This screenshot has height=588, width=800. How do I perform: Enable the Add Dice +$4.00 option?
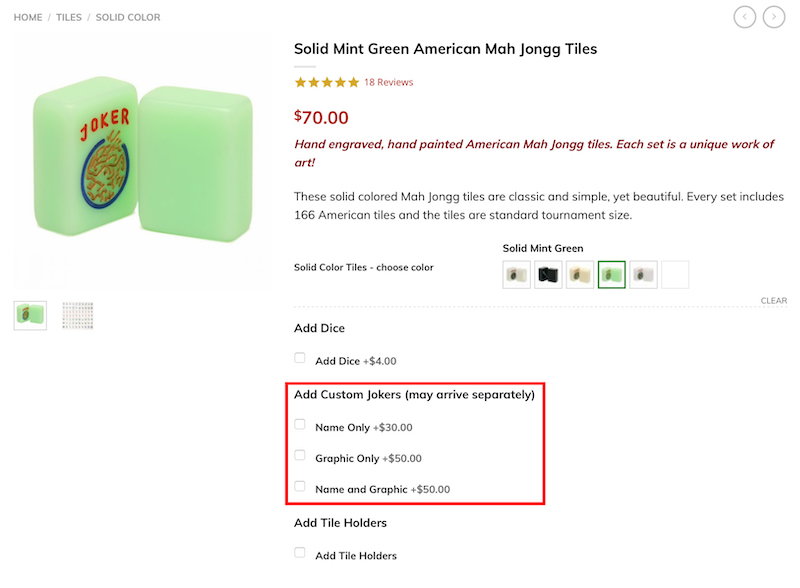[x=299, y=357]
